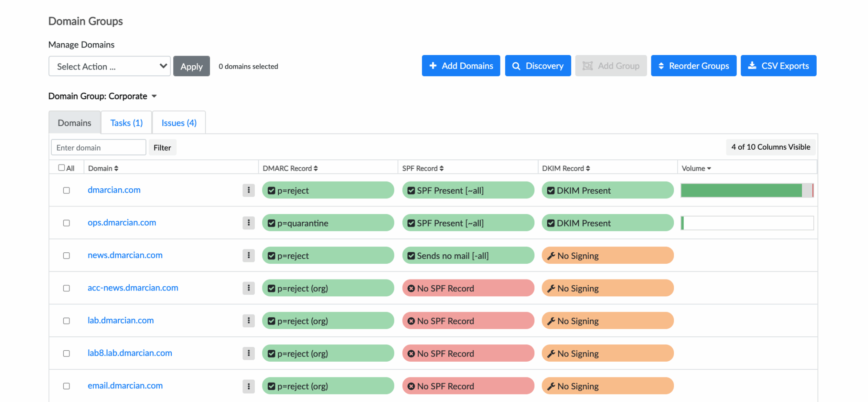This screenshot has width=868, height=402.
Task: Tick the acc-news.dmarcian.com checkbox
Action: (x=67, y=288)
